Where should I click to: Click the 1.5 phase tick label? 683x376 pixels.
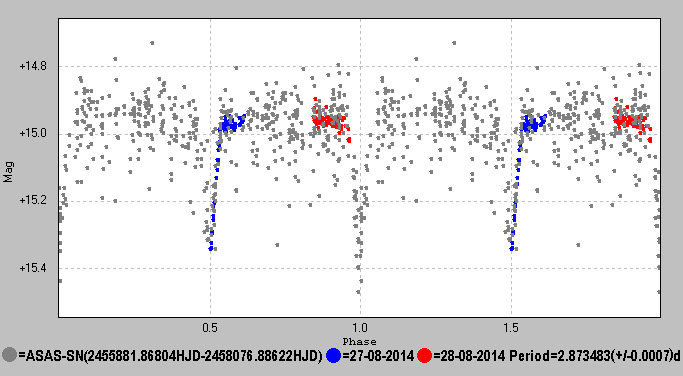click(511, 327)
